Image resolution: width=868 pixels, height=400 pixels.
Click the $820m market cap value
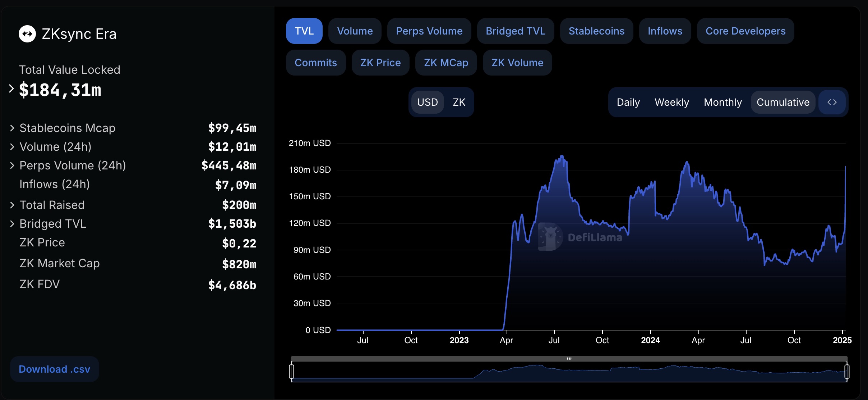[x=239, y=264]
